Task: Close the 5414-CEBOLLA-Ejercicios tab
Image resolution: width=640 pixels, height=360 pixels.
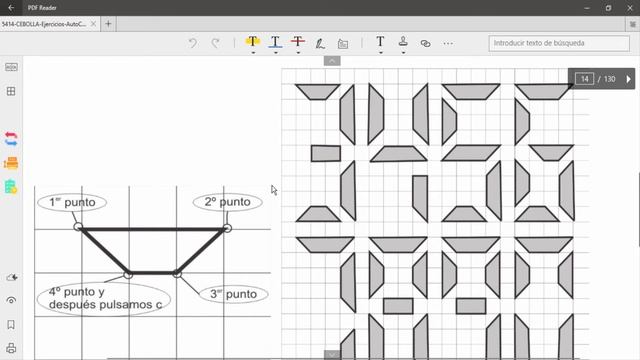Action: pyautogui.click(x=93, y=24)
